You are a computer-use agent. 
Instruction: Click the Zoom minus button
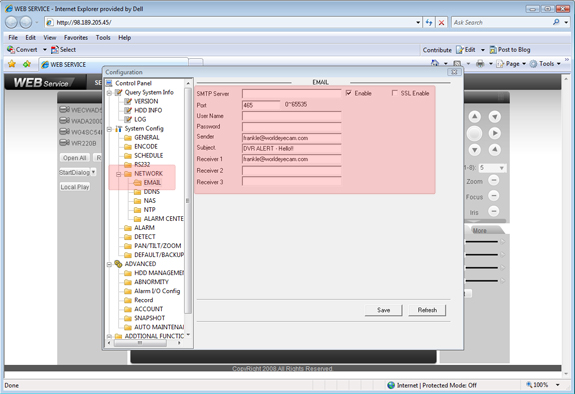(494, 180)
